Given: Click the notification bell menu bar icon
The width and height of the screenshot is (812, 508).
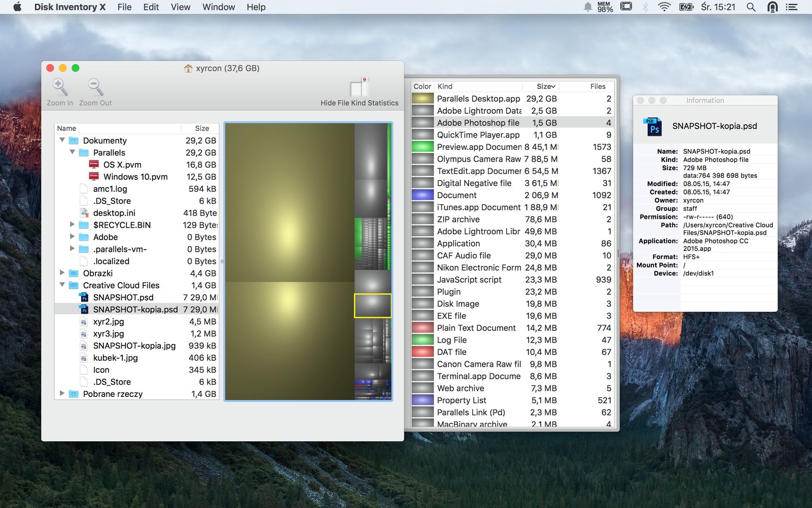Looking at the screenshot, I should click(x=588, y=7).
